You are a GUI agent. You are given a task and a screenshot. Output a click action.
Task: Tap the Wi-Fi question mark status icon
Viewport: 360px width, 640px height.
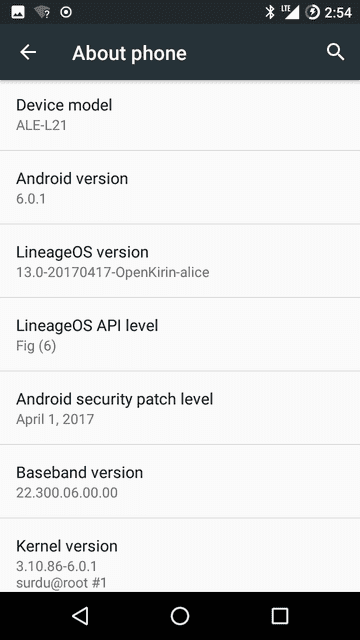(x=42, y=12)
